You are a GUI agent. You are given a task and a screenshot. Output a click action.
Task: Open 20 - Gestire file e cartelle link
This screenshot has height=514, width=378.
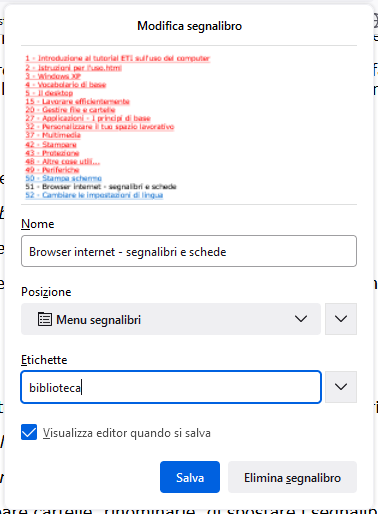(70, 110)
